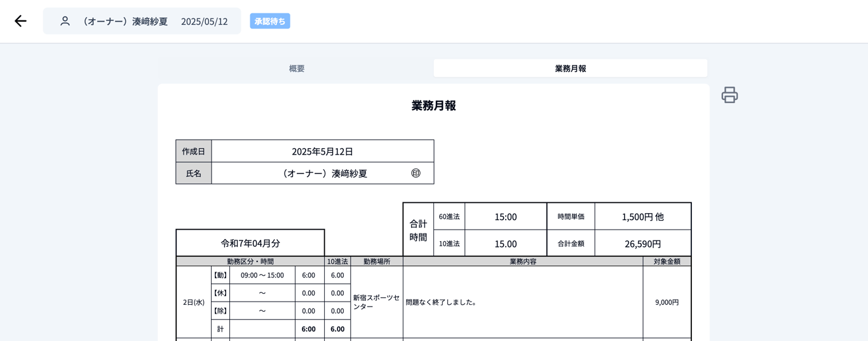Click the 問題なく終了しました work description
The height and width of the screenshot is (341, 868).
(442, 302)
